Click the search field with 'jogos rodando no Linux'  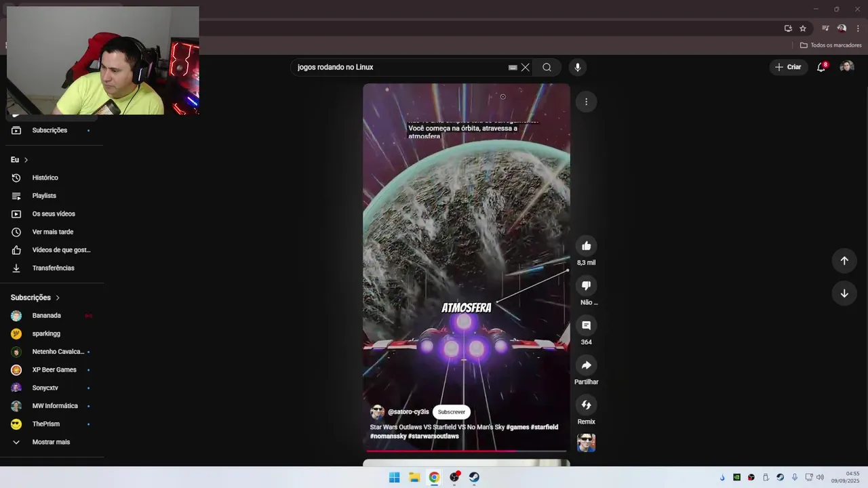(400, 67)
